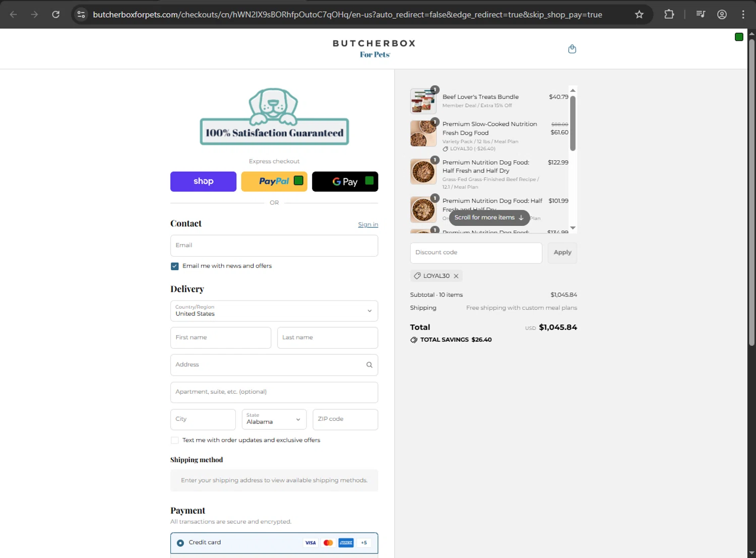Click Free shipping with custom meal plans
This screenshot has height=558, width=756.
point(522,308)
